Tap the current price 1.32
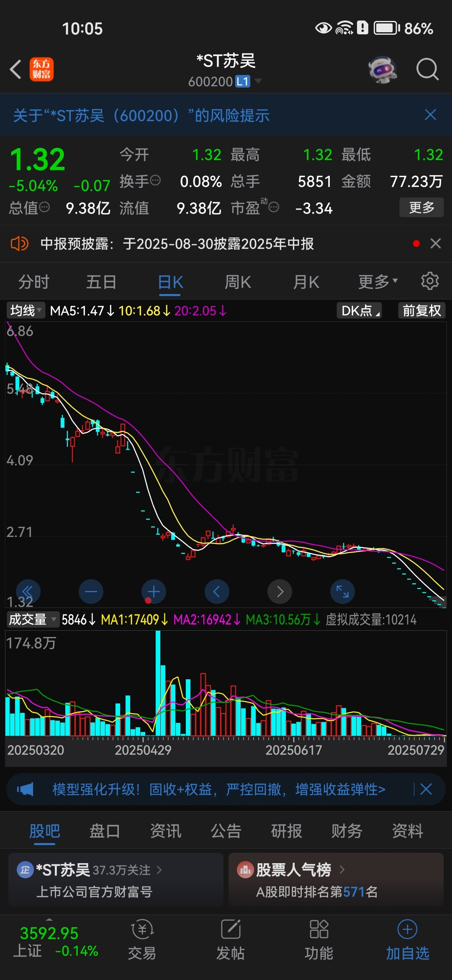The height and width of the screenshot is (980, 452). point(38,160)
